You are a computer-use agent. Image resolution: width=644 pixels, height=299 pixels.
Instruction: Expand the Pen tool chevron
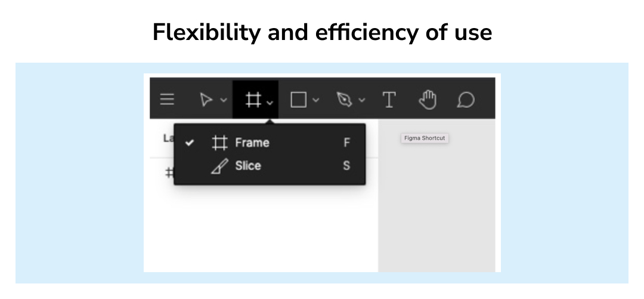tap(361, 100)
